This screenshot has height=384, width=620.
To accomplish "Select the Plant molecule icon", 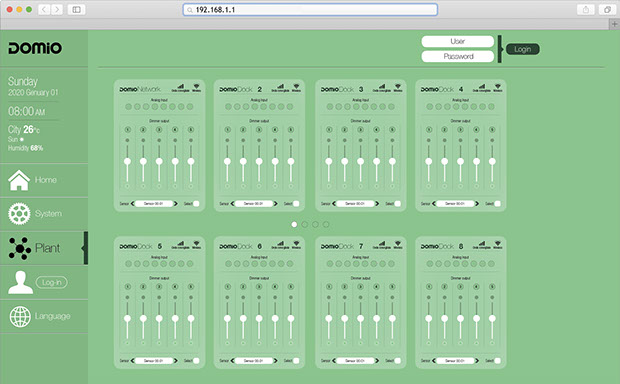I will [x=19, y=248].
